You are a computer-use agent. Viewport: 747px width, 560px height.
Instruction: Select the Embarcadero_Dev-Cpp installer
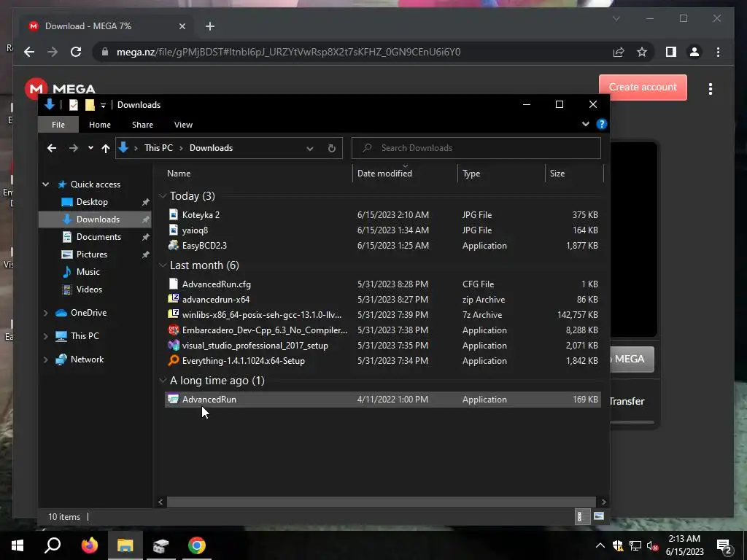tap(383, 330)
